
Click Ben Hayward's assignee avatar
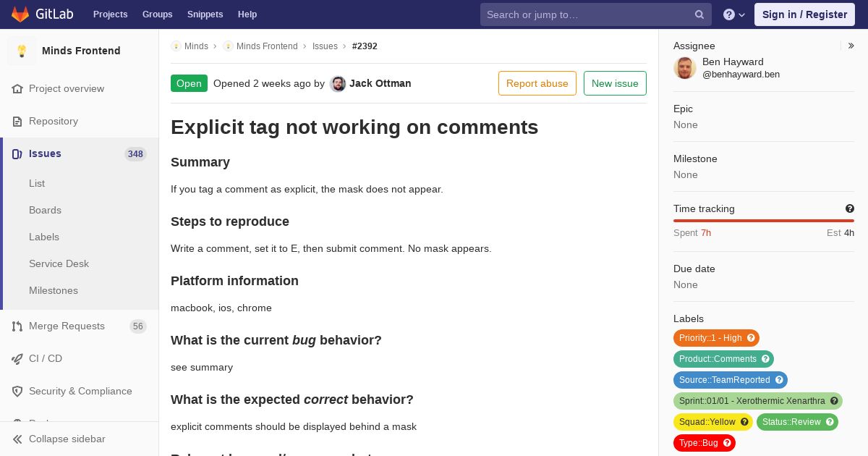(x=685, y=68)
